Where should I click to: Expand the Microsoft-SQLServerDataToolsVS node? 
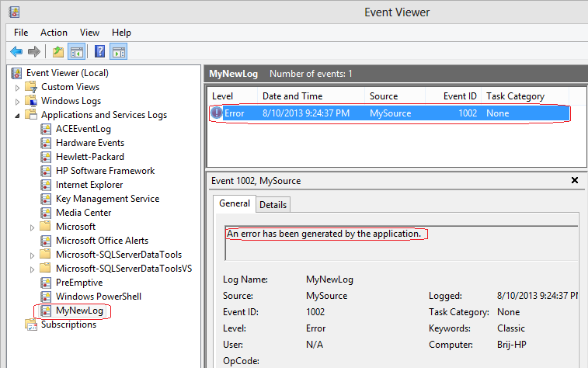point(32,269)
